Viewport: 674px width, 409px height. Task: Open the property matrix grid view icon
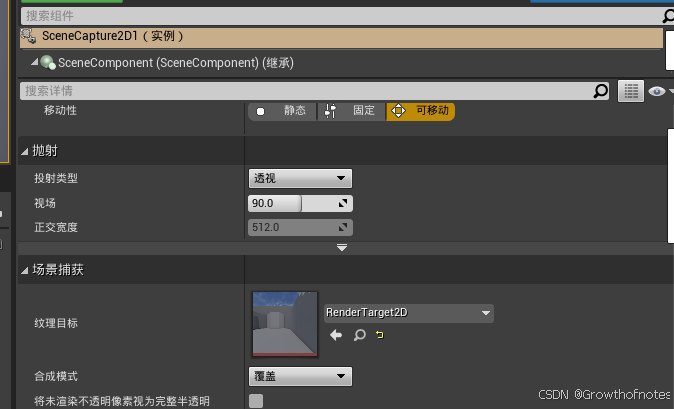point(631,91)
